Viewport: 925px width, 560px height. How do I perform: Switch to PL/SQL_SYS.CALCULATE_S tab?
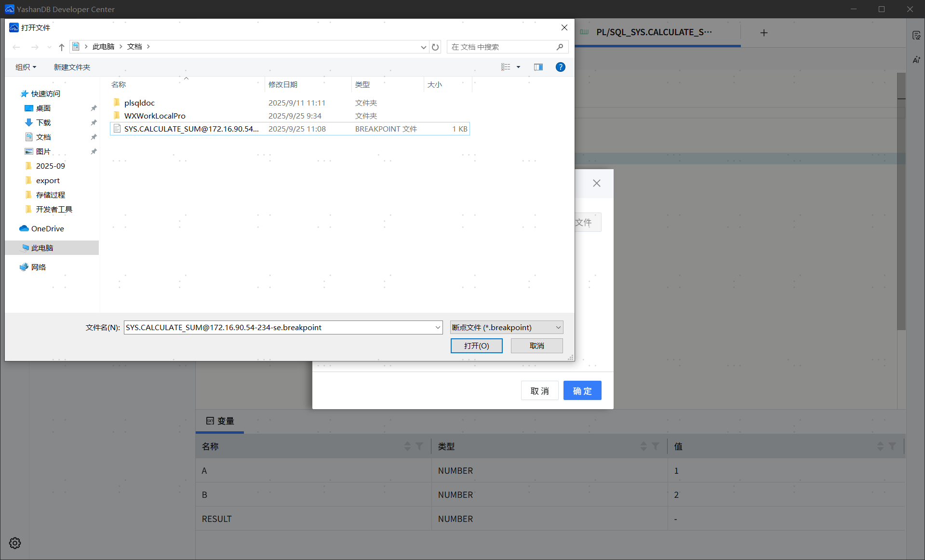[653, 32]
